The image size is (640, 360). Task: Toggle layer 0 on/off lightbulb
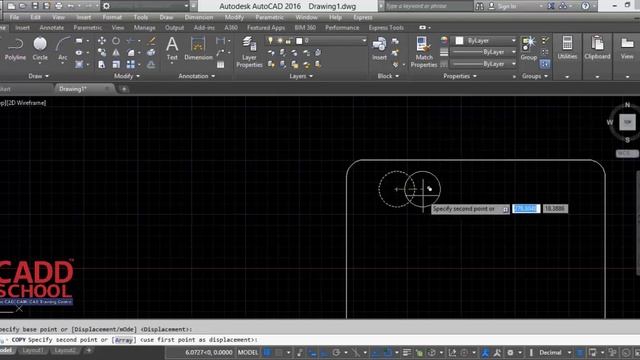click(270, 40)
